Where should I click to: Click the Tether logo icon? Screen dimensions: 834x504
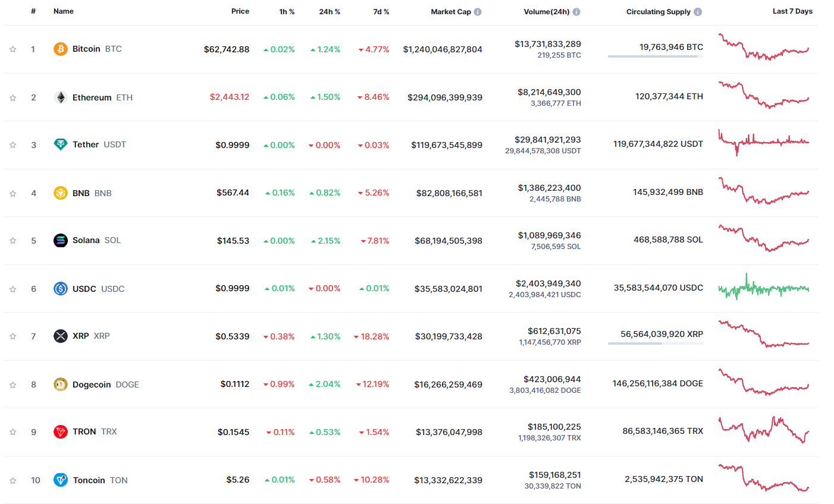coord(61,144)
